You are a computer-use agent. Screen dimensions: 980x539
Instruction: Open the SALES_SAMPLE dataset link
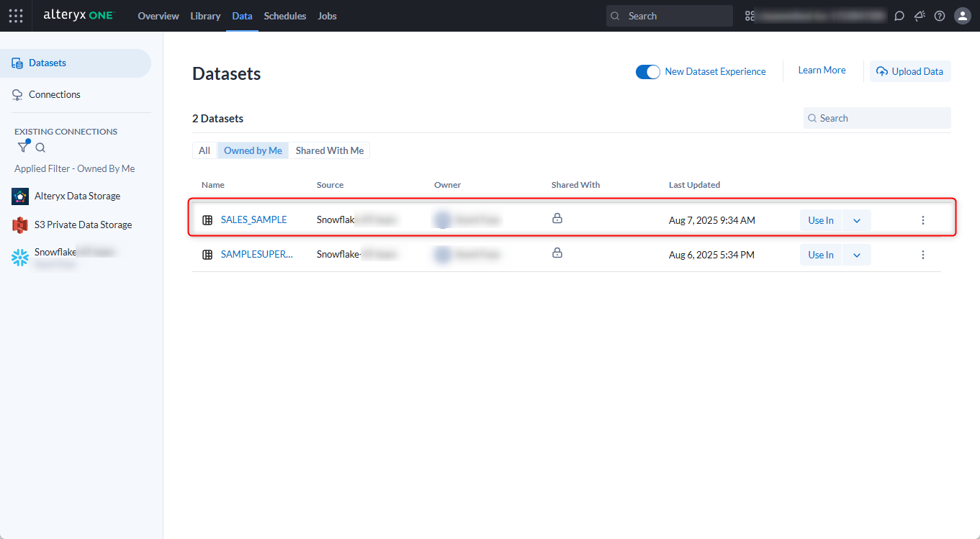click(254, 220)
